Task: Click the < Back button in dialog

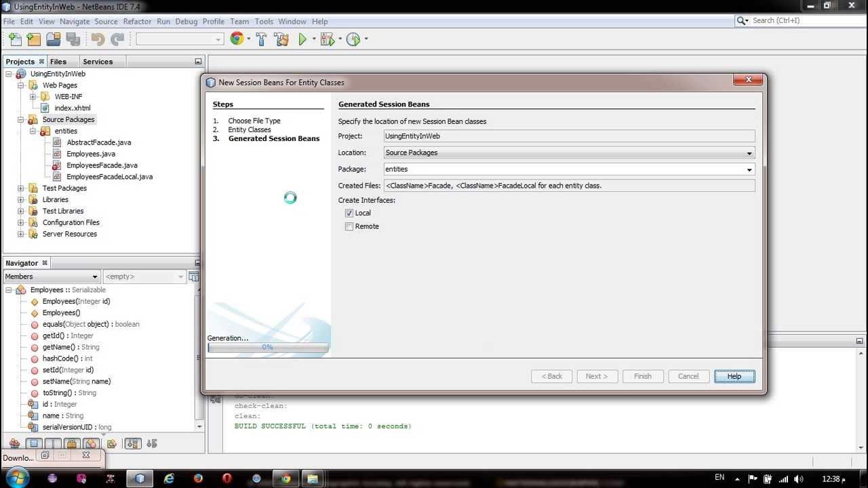Action: (x=551, y=376)
